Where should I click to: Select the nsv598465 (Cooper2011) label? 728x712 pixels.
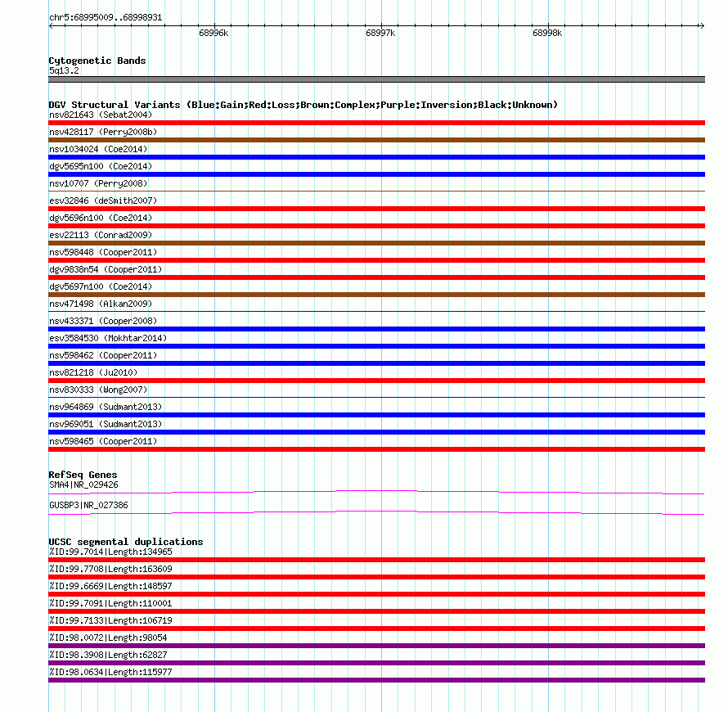click(103, 441)
